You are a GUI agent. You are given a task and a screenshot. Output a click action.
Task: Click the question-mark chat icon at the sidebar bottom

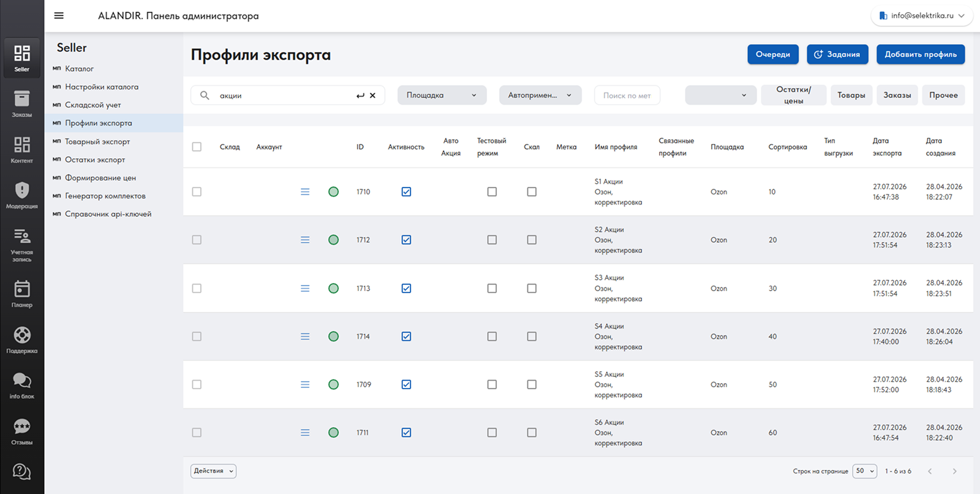coord(22,471)
